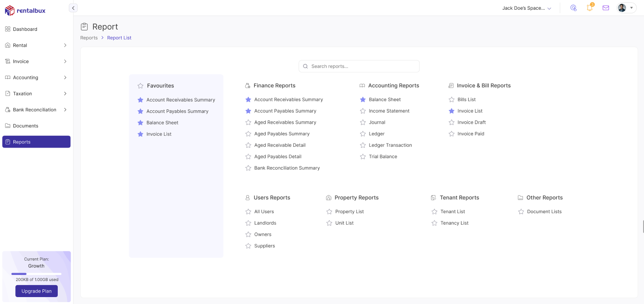This screenshot has width=644, height=304.
Task: Open the user avatar dropdown menu
Action: pos(622,7)
